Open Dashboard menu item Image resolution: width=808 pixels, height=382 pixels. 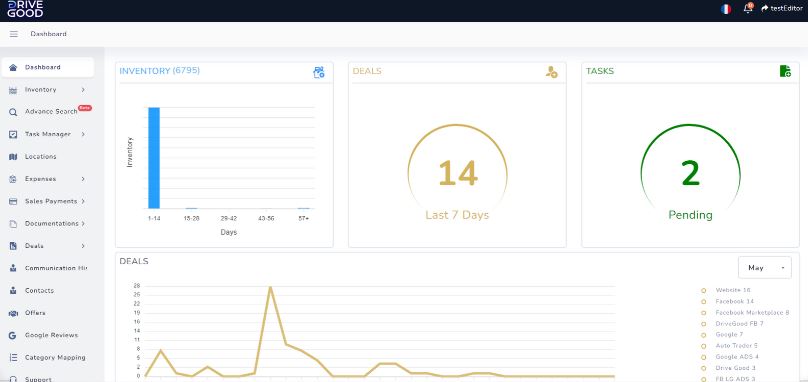coord(48,67)
